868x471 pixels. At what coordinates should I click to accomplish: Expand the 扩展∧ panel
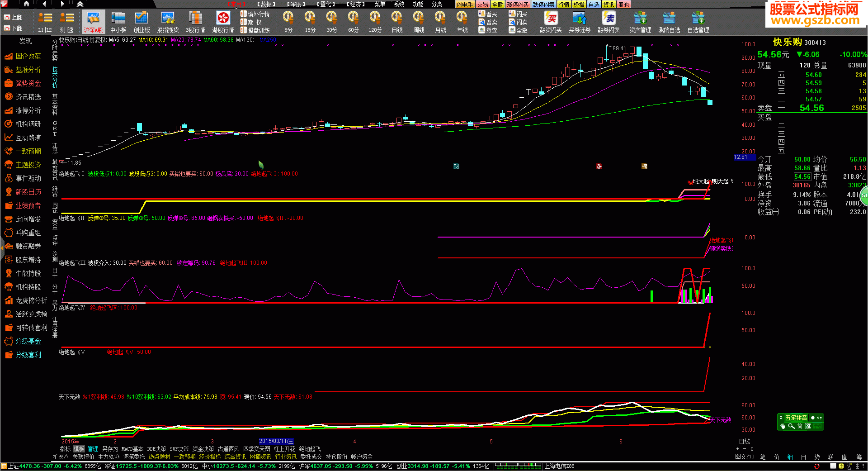[60, 457]
